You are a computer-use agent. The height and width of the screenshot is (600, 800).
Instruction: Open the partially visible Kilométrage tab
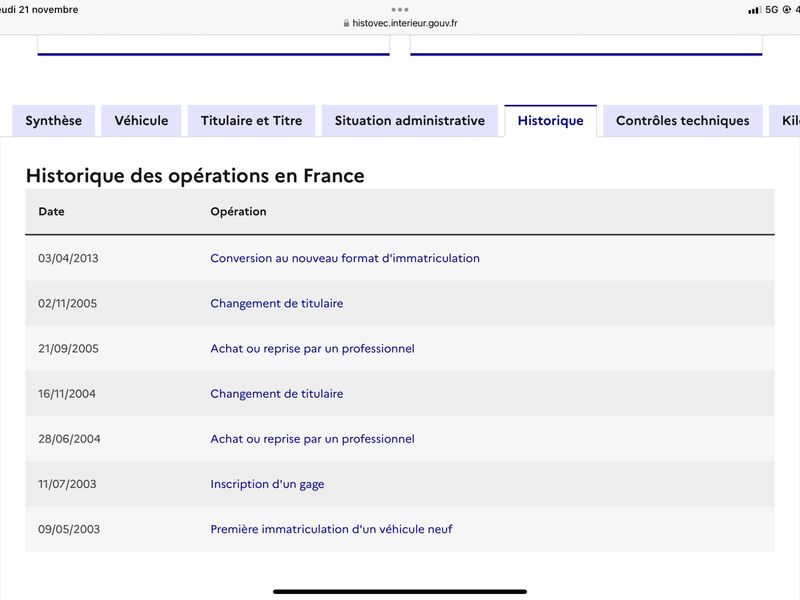785,121
